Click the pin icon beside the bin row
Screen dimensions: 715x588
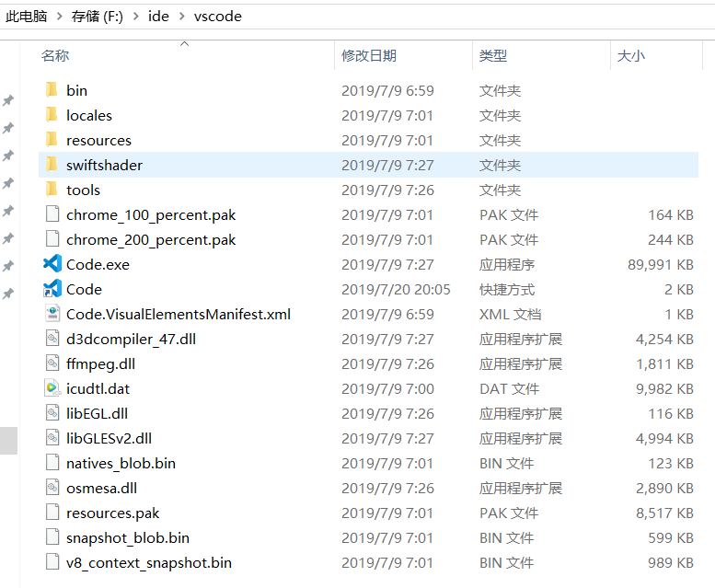pyautogui.click(x=8, y=100)
